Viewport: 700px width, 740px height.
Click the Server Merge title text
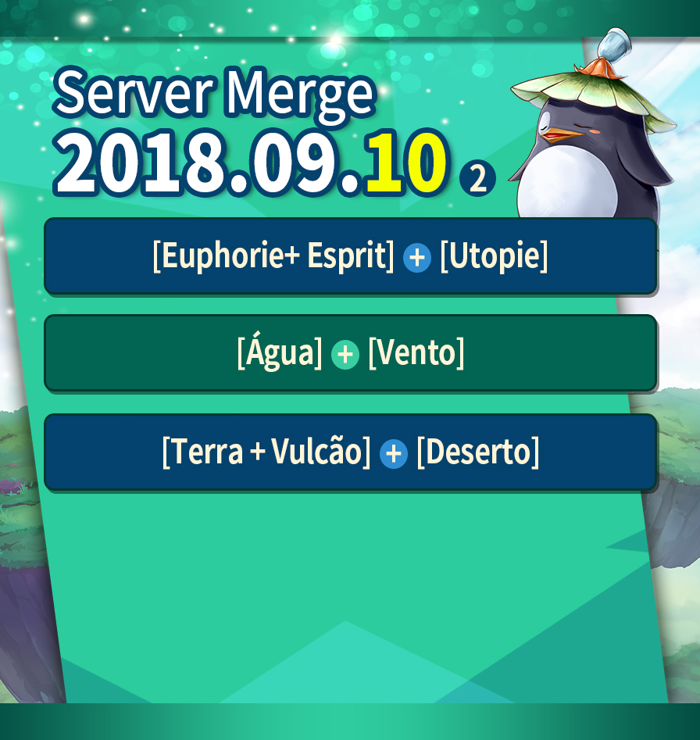pyautogui.click(x=215, y=95)
